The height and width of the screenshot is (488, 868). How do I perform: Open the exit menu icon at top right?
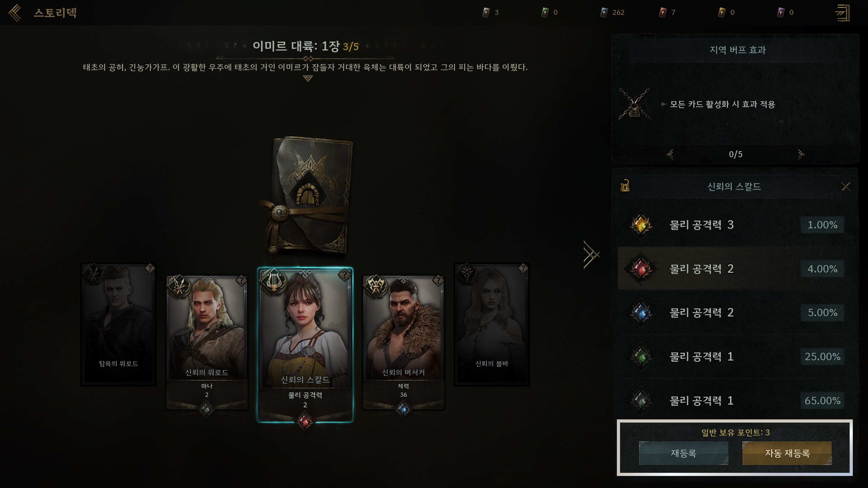(x=842, y=13)
